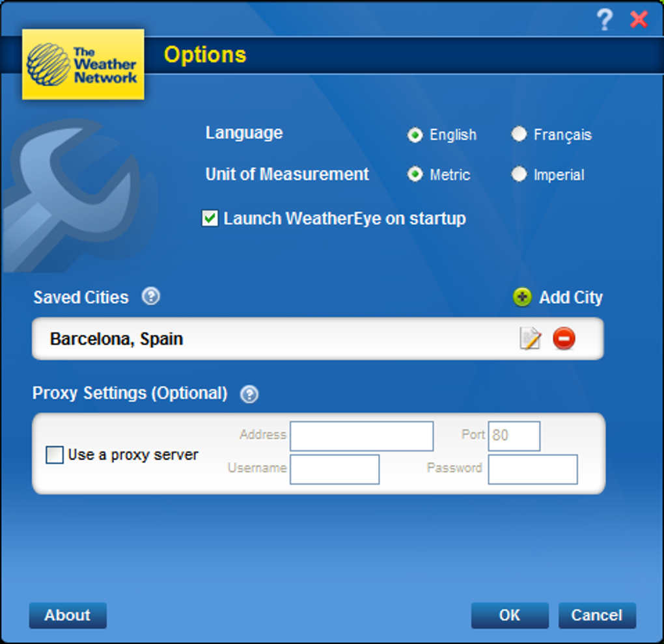Select Metric unit of measurement

click(415, 174)
